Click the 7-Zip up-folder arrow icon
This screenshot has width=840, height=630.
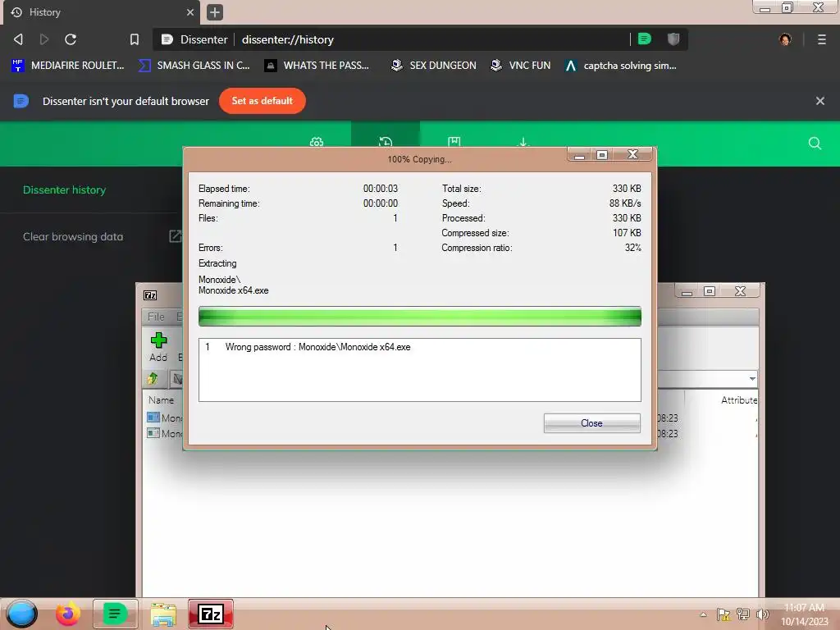(x=153, y=379)
